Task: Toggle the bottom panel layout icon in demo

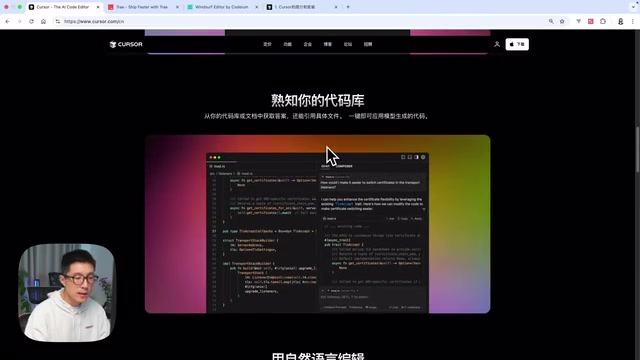Action: point(410,157)
